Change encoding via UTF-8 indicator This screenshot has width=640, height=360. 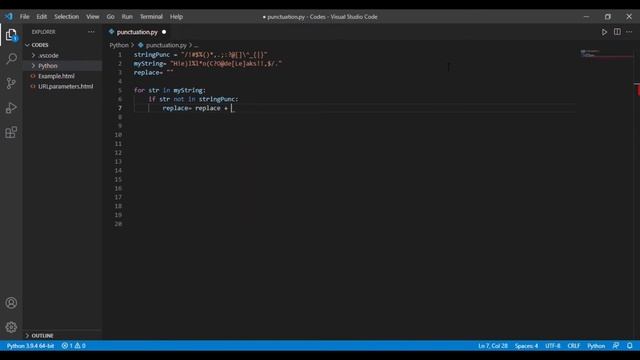coord(553,346)
